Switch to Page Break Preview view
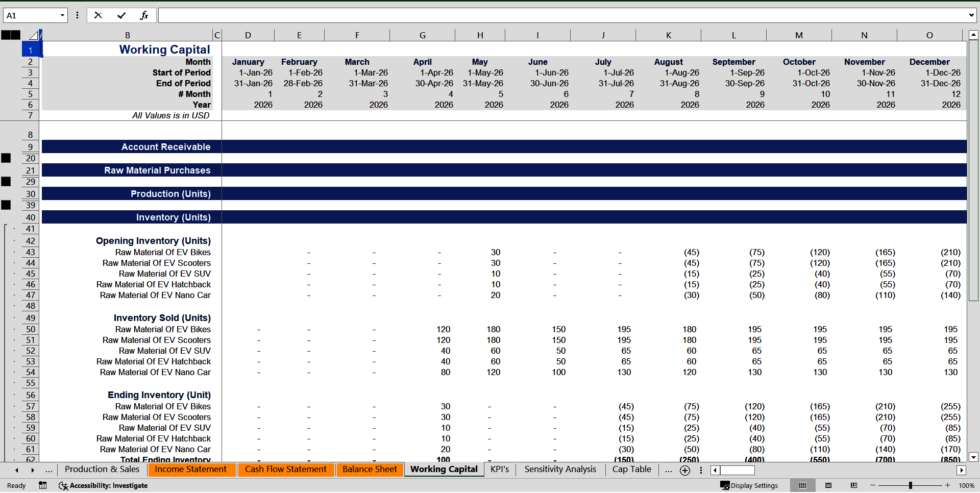Viewport: 980px width, 493px height. (854, 485)
